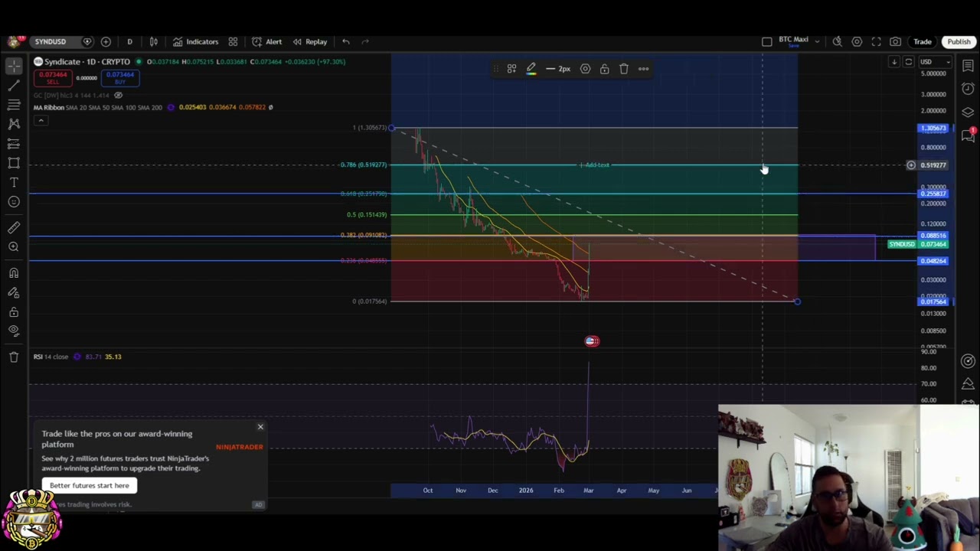Viewport: 980px width, 551px height.
Task: Open the Trade panel
Action: [922, 41]
